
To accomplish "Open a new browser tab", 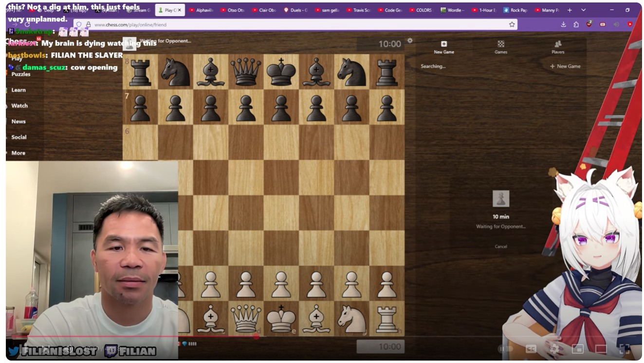I will pyautogui.click(x=570, y=10).
